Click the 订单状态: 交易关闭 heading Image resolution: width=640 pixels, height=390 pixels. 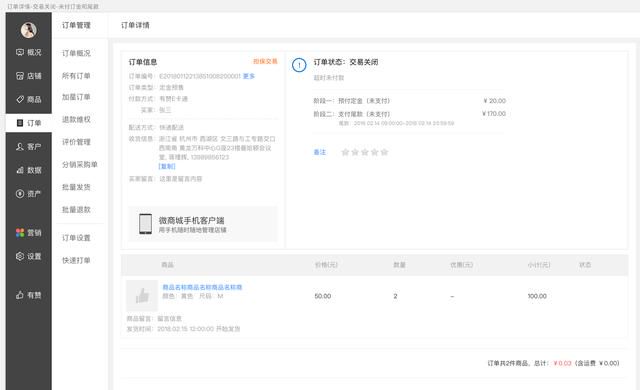click(346, 62)
